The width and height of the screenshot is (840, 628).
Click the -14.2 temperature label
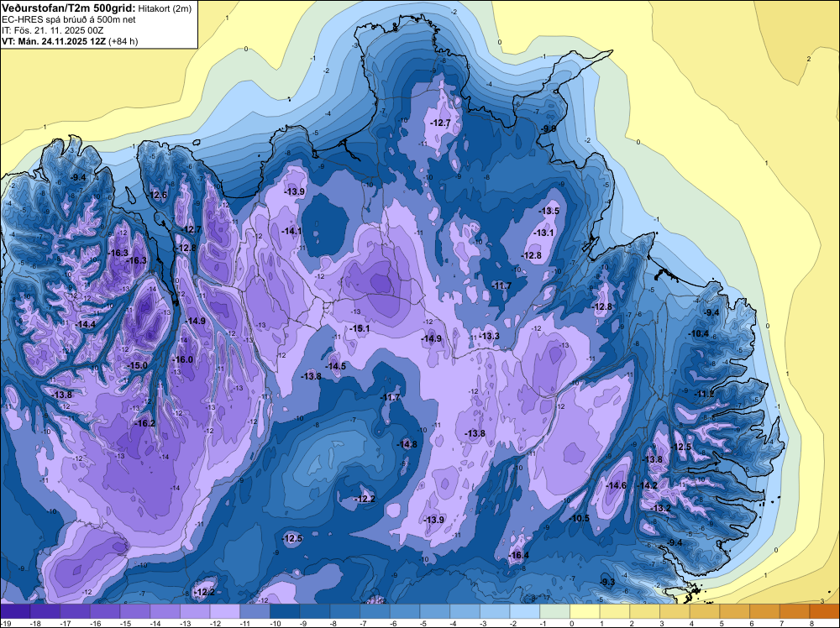tap(647, 485)
